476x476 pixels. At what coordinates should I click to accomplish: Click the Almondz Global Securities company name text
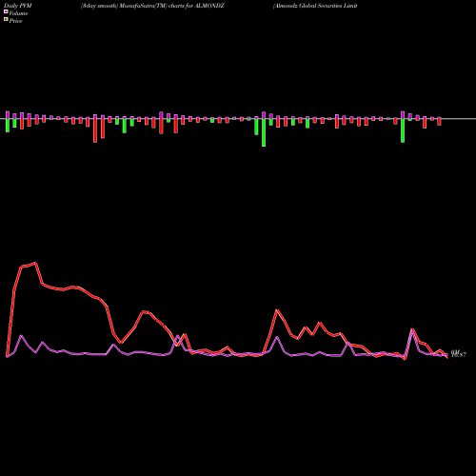(x=315, y=6)
